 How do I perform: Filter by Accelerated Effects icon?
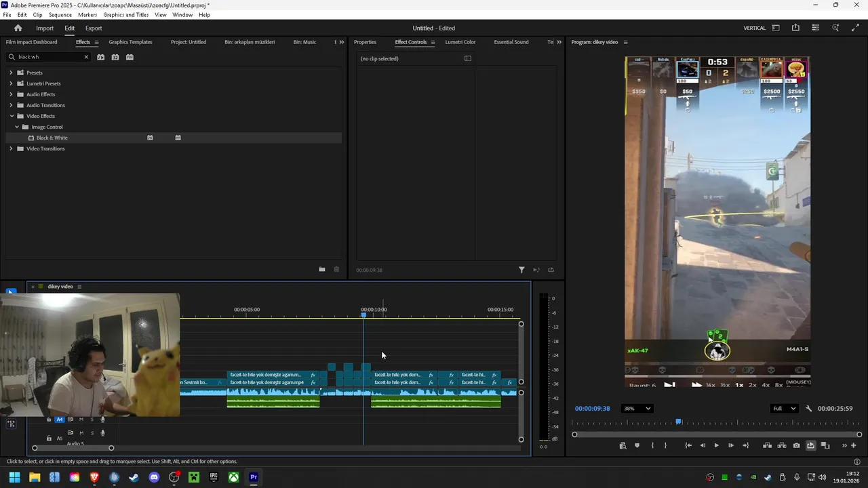tap(100, 57)
